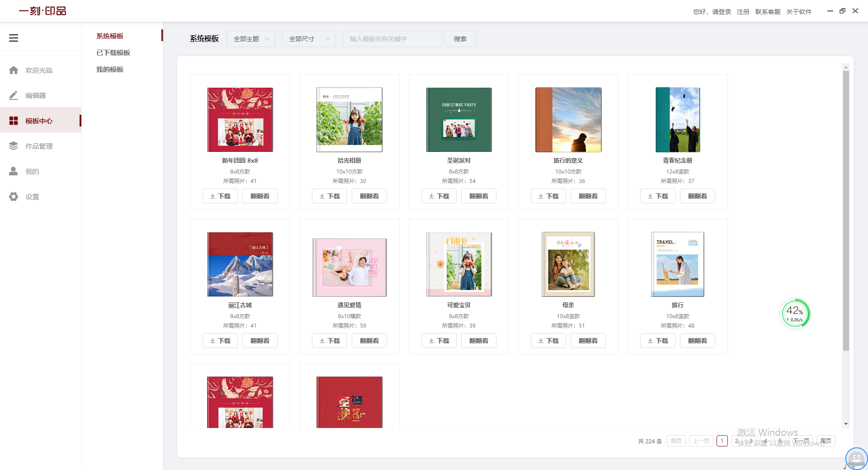This screenshot has width=868, height=470.
Task: Open the 遇见爱情 cover thumbnail
Action: click(349, 267)
